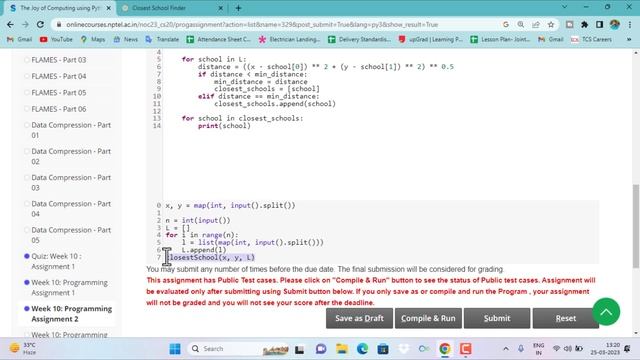Screen dimensions: 640x360
Task: Open the Chrome three-dot menu
Action: (630, 24)
